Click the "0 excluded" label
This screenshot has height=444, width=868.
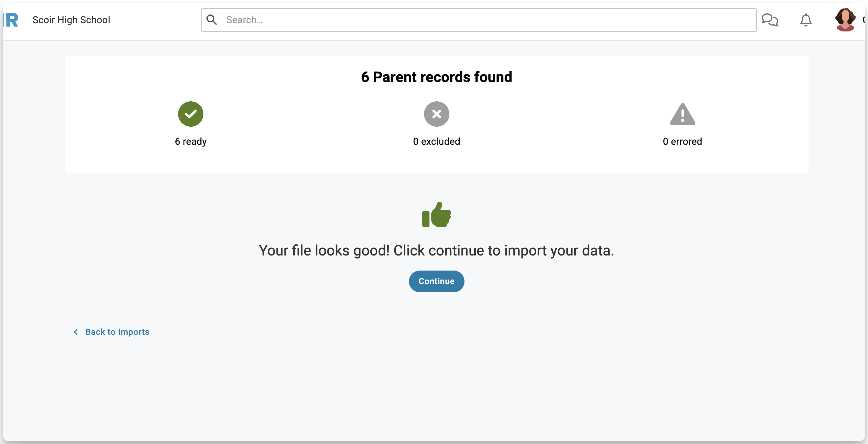(x=436, y=141)
